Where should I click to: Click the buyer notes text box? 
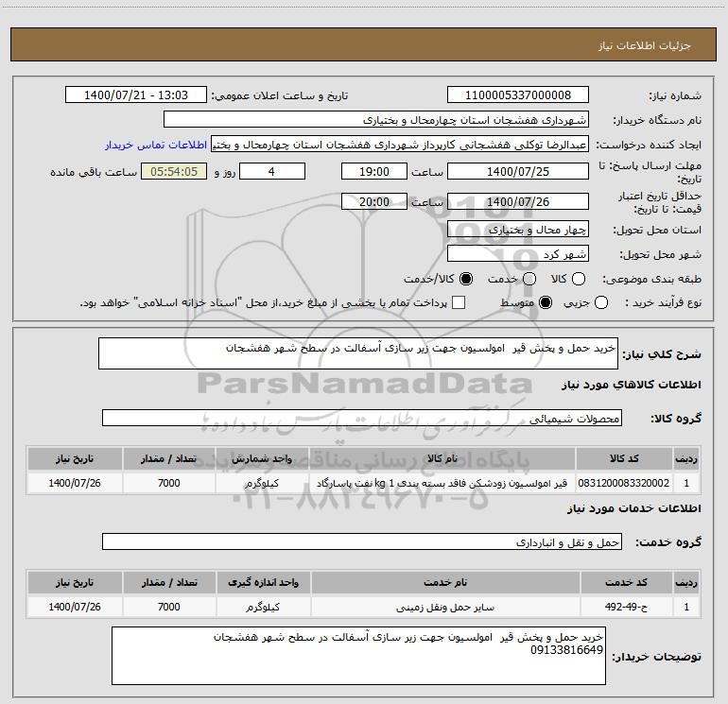(x=358, y=656)
